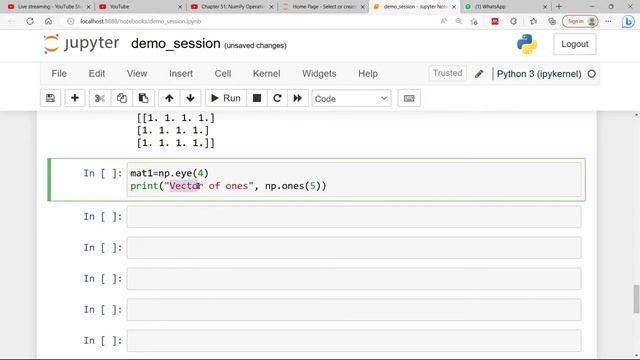Open the Cell menu

[223, 73]
